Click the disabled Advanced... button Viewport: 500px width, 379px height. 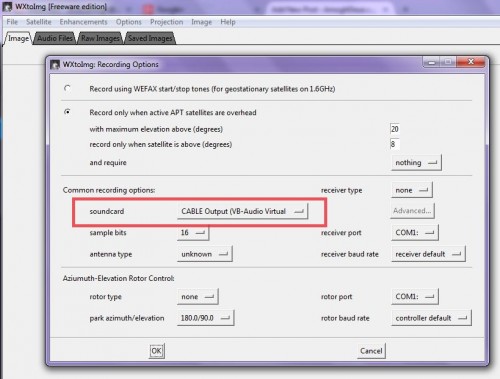tap(412, 211)
